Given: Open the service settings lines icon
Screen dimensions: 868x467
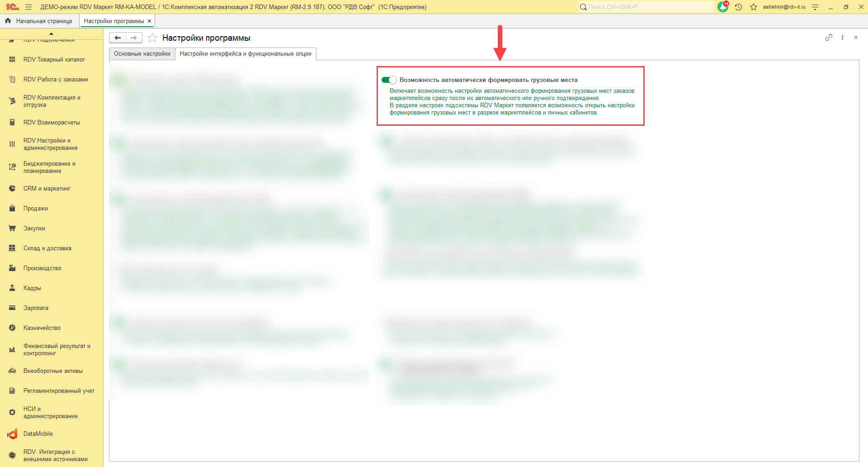Looking at the screenshot, I should pyautogui.click(x=815, y=7).
